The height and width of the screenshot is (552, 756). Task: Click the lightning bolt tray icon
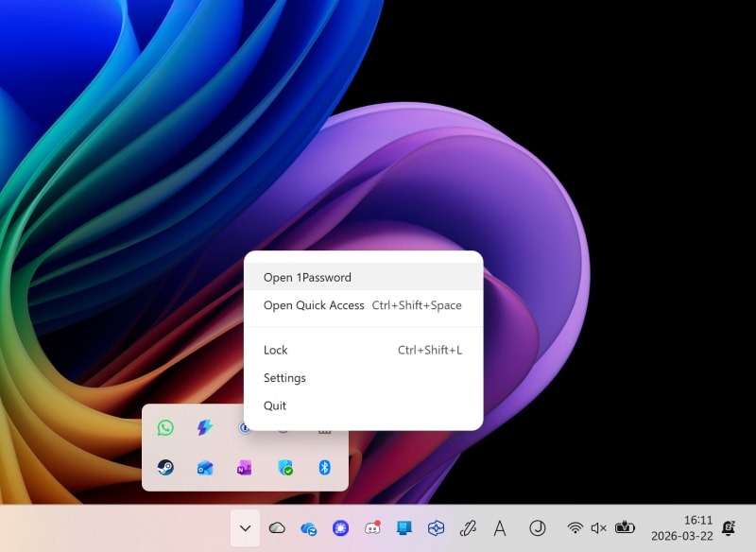tap(205, 428)
